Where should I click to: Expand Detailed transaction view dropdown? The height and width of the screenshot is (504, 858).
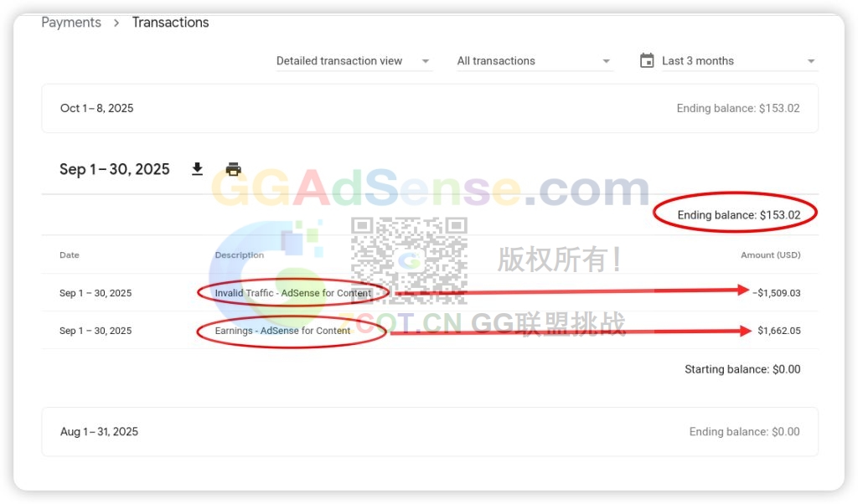pos(354,60)
